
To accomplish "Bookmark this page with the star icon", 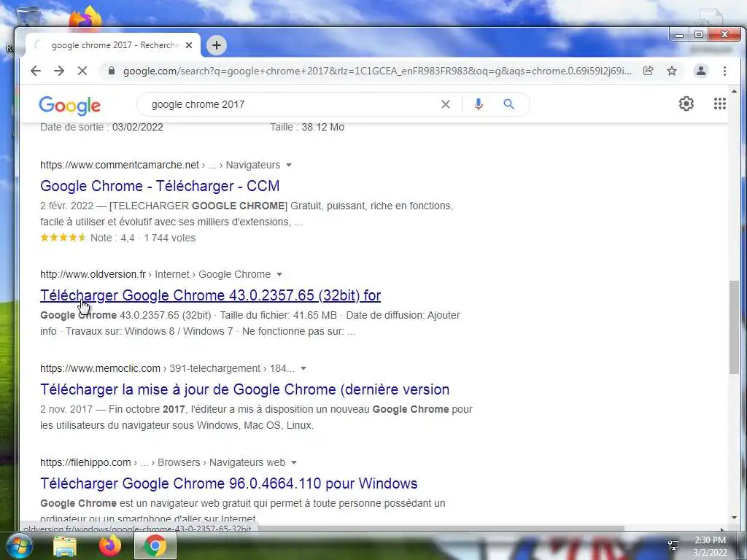I will (x=672, y=71).
